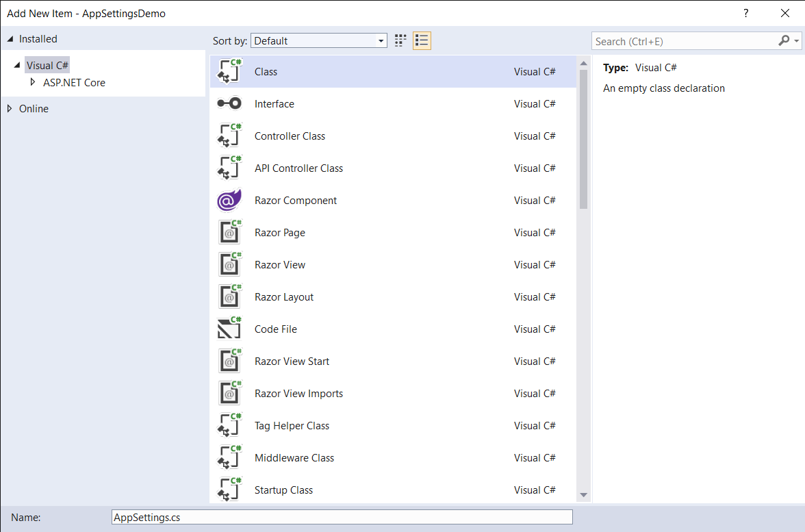Select the API Controller Class template

[298, 168]
